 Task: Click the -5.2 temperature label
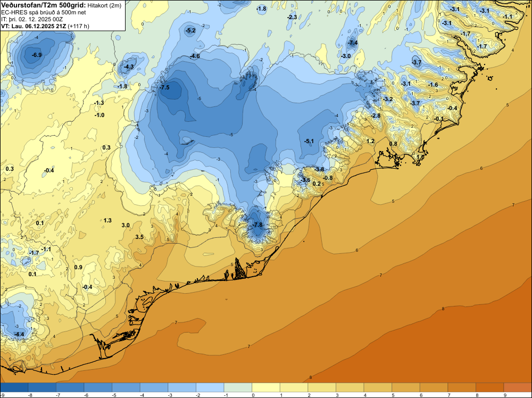[x=190, y=30]
